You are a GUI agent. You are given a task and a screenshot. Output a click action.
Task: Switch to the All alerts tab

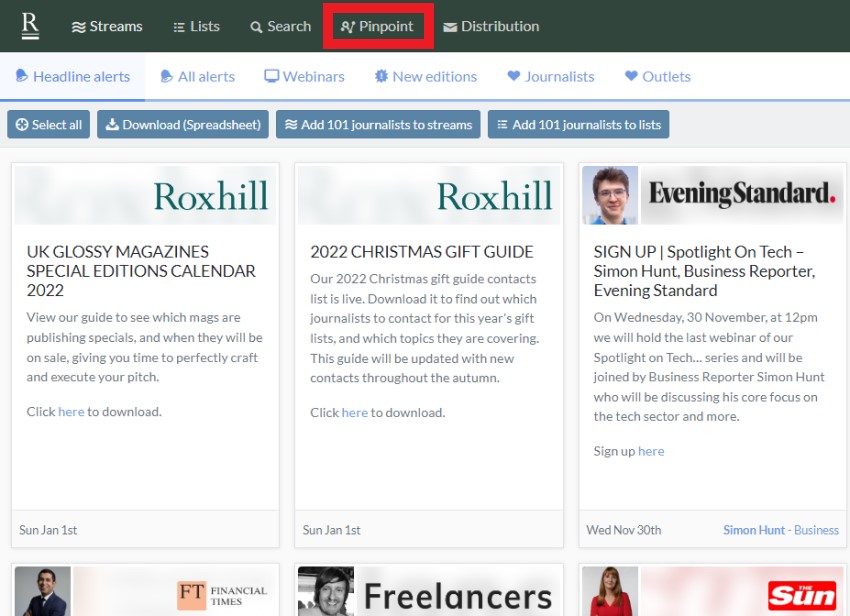(x=198, y=76)
